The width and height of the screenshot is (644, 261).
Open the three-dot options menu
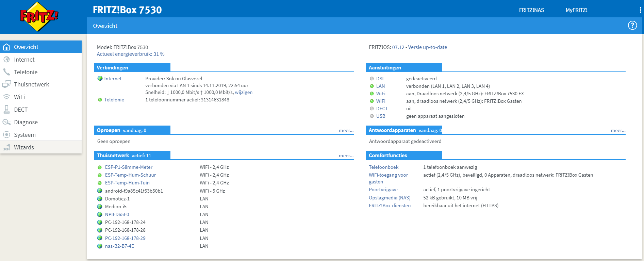640,10
